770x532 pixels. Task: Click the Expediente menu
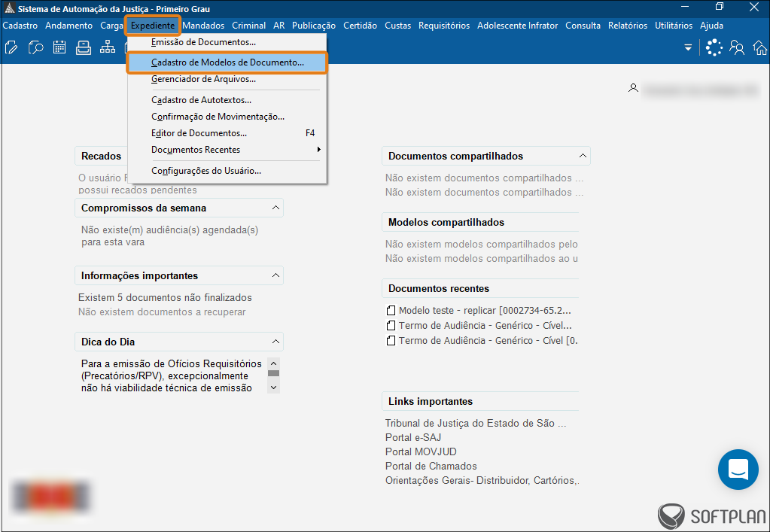(153, 26)
